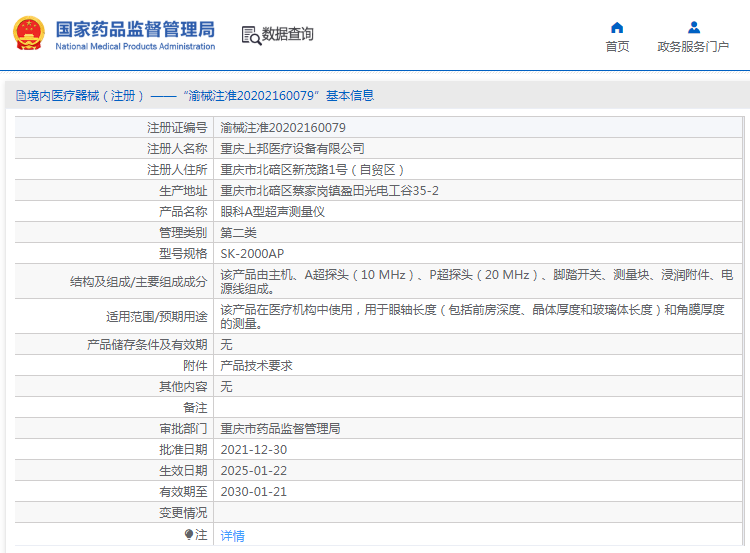Click the 型号规格 row label
The width and height of the screenshot is (750, 553).
[x=183, y=254]
